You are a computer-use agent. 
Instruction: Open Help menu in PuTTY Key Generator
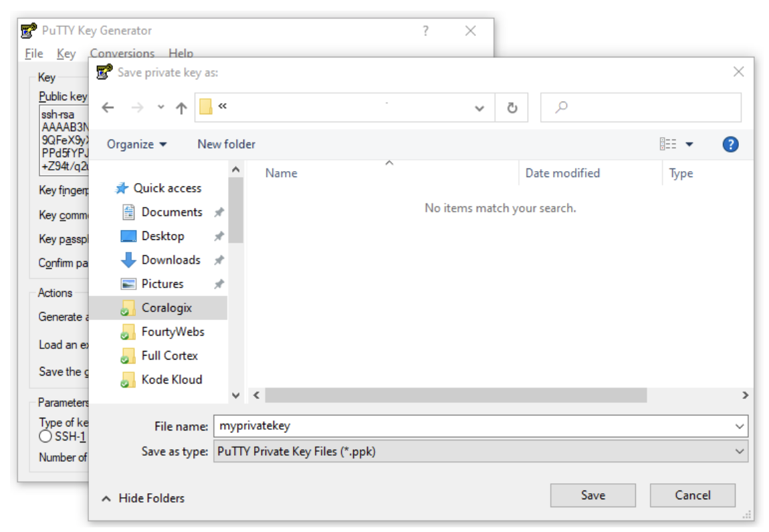pos(181,53)
